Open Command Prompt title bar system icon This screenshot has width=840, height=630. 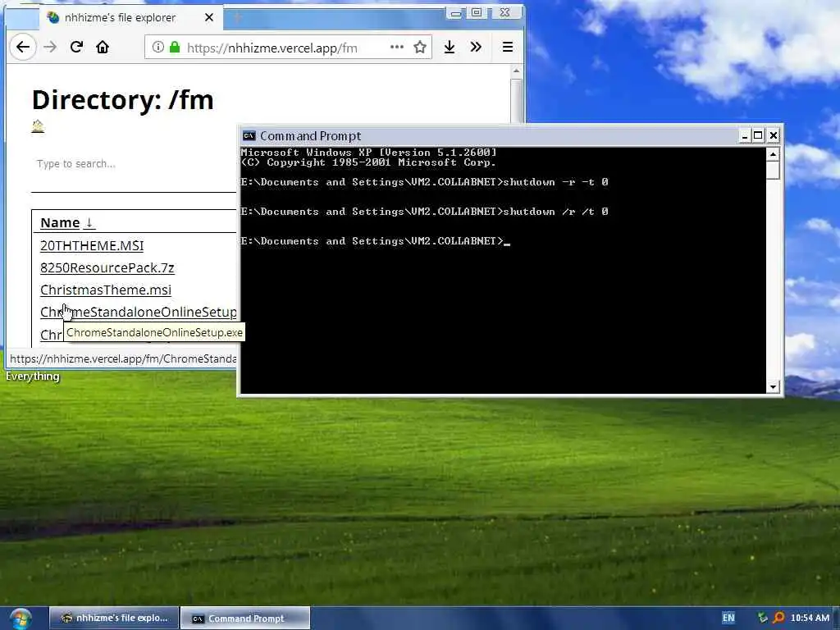click(249, 135)
